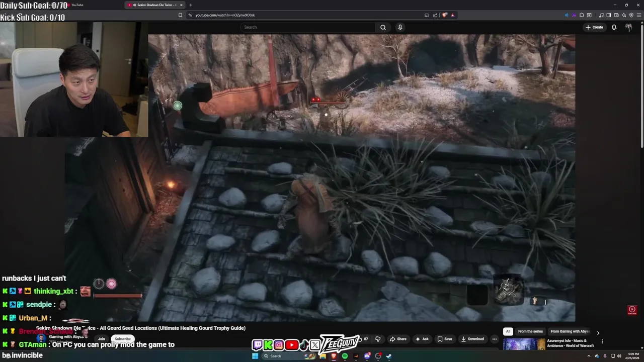Open Steam from the taskbar
This screenshot has height=362, width=644.
tap(389, 356)
